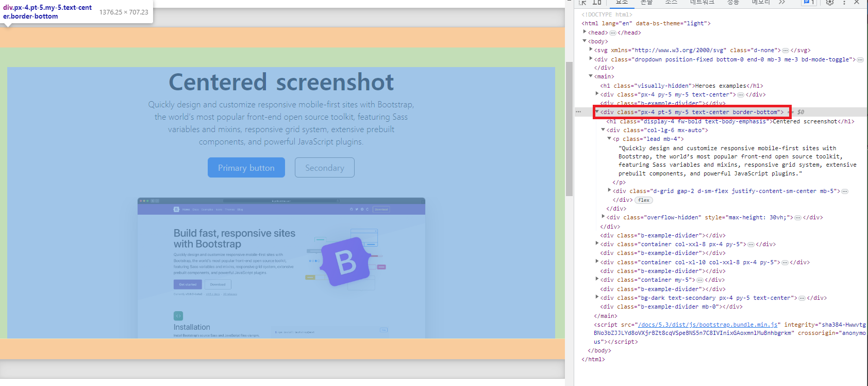Click the Primary button on the page
Screen dimensions: 868x386
click(x=246, y=168)
